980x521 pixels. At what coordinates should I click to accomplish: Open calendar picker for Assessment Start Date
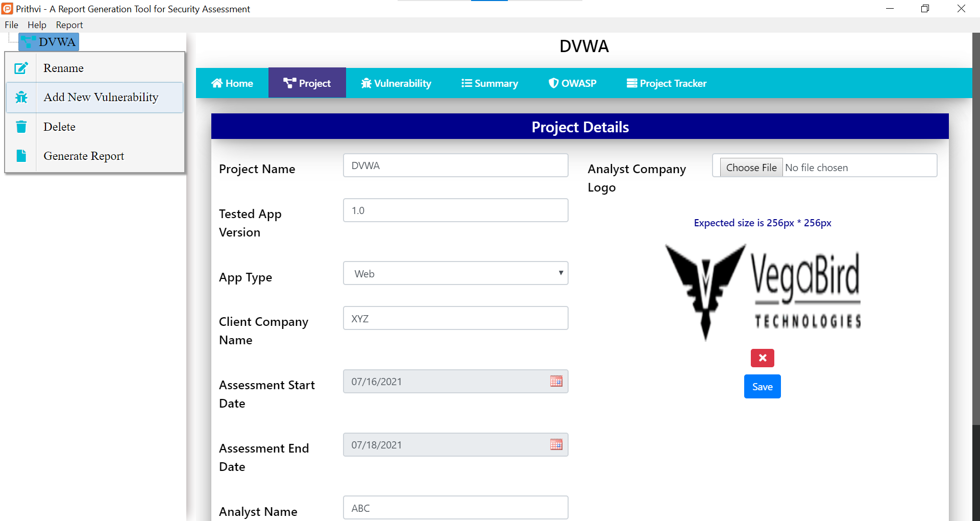coord(556,381)
